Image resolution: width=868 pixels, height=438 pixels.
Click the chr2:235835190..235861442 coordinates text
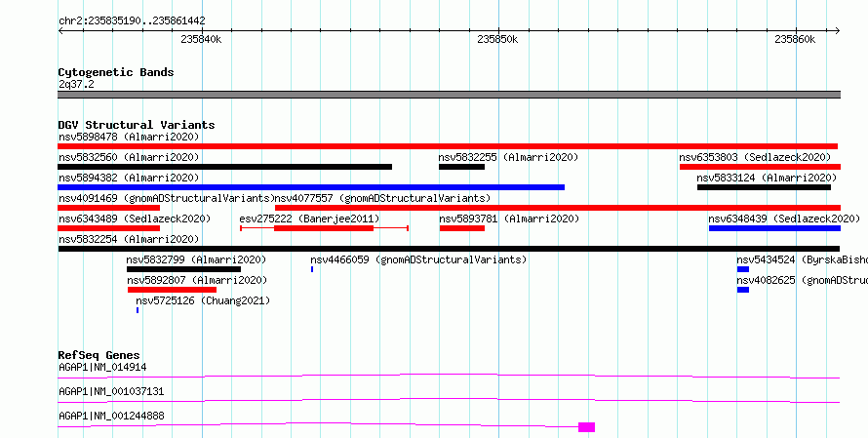click(132, 20)
